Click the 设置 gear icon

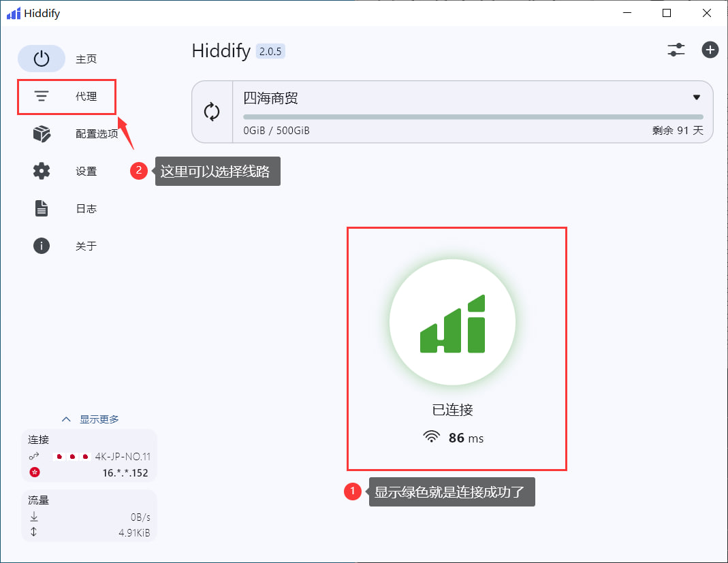click(42, 172)
